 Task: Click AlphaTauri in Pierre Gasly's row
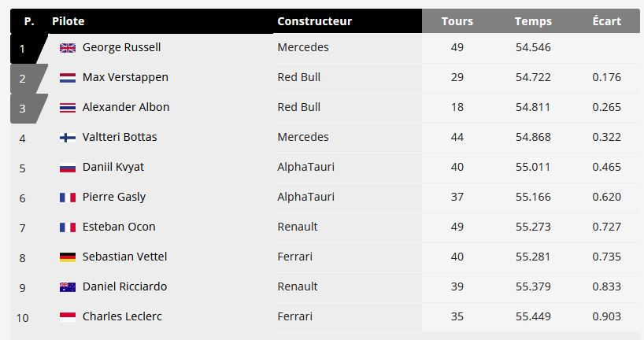306,197
